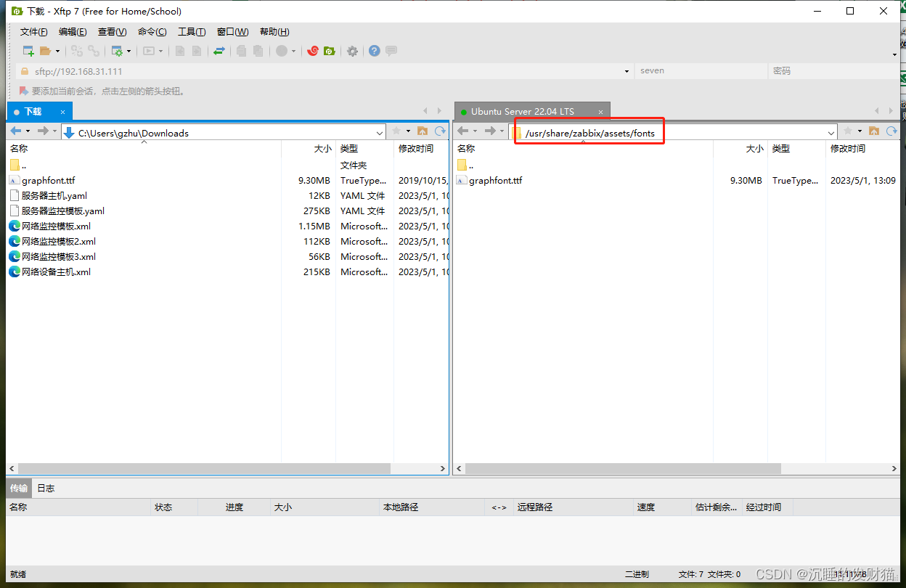Select 网络监控模板3.xml in local pane

[59, 257]
